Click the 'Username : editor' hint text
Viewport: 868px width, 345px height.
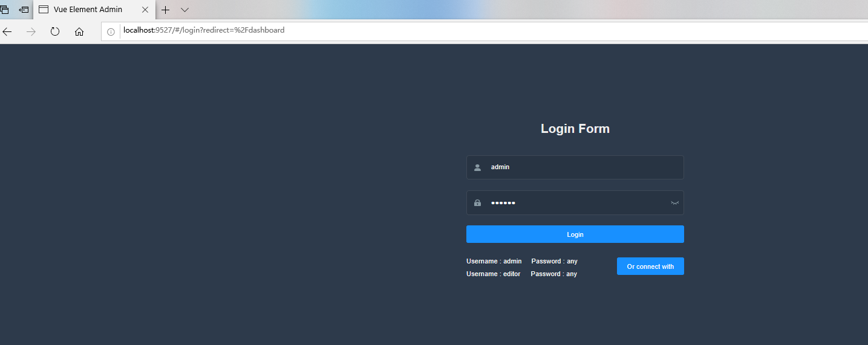(493, 274)
